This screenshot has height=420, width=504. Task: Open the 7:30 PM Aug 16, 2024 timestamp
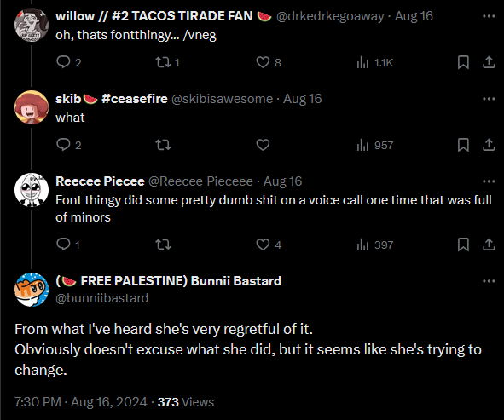pyautogui.click(x=81, y=402)
